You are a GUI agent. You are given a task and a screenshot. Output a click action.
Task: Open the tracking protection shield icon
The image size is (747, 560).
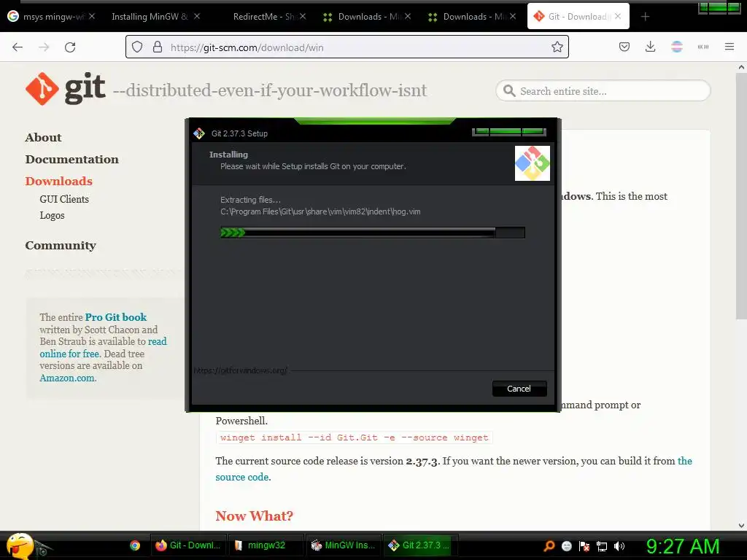coord(137,47)
